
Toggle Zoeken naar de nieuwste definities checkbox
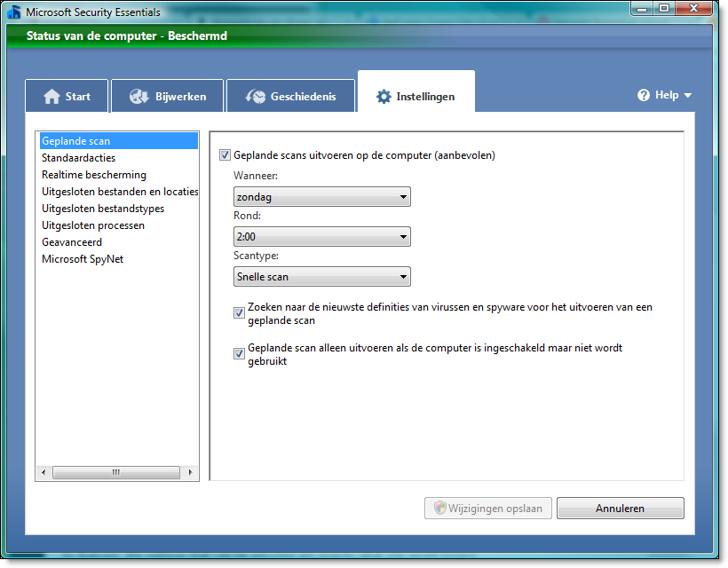click(x=239, y=312)
